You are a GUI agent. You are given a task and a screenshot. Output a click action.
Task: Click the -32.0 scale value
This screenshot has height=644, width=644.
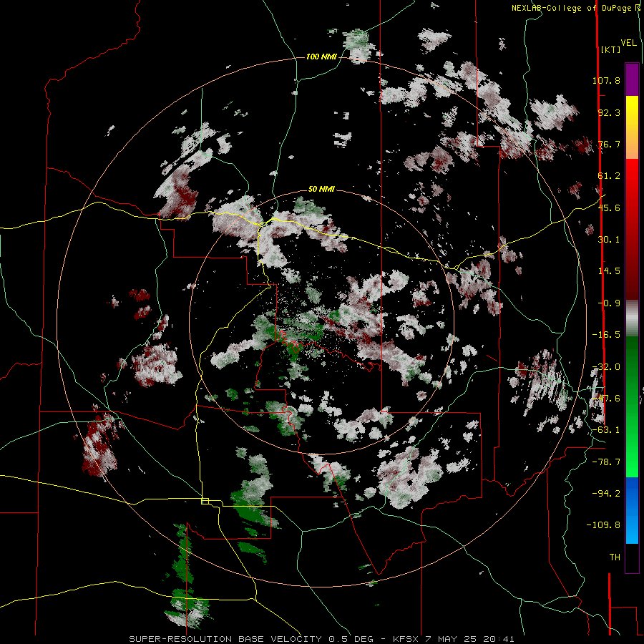[x=606, y=367]
